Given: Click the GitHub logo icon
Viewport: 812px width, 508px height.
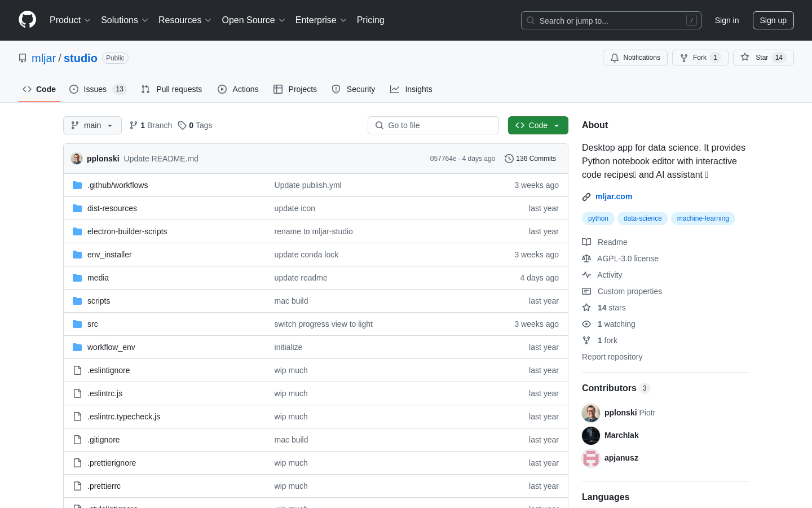Looking at the screenshot, I should click(27, 20).
